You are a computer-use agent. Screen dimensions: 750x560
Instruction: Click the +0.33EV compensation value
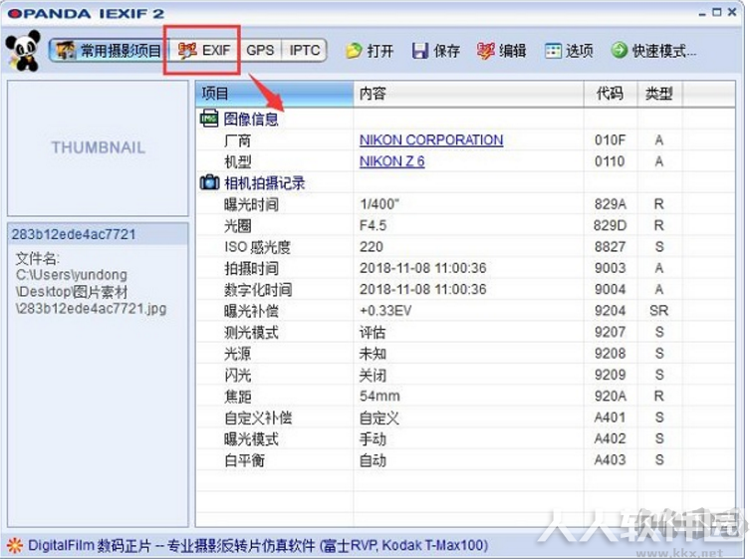click(385, 311)
